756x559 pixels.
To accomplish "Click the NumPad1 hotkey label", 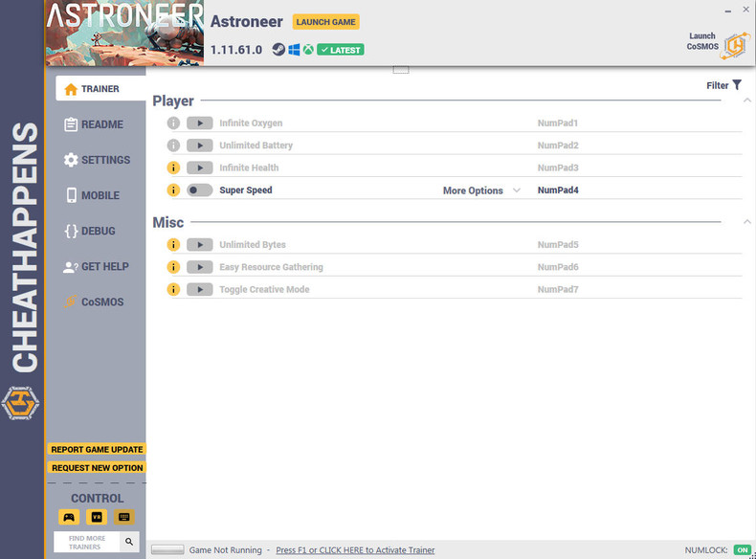I will click(x=558, y=123).
